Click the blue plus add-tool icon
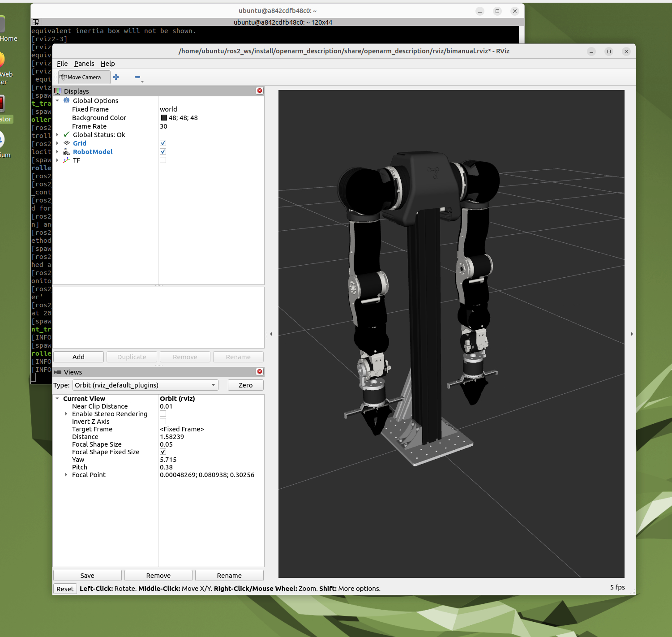This screenshot has width=672, height=637. (116, 77)
